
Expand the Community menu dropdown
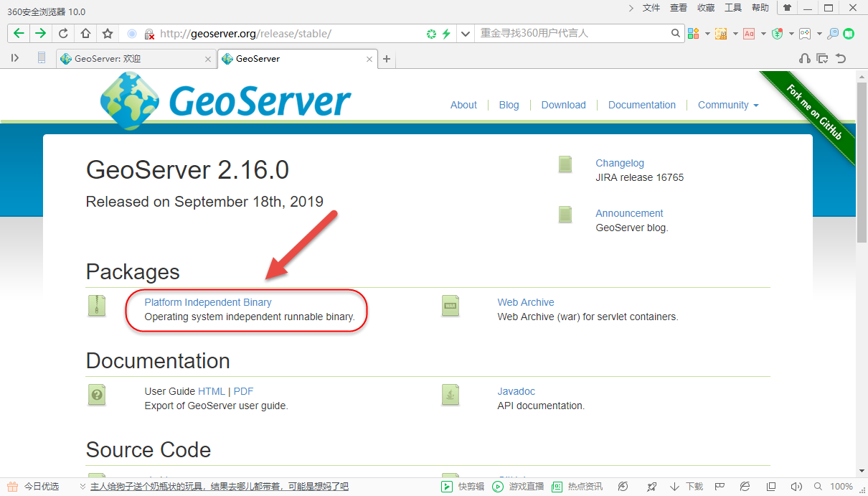coord(728,105)
